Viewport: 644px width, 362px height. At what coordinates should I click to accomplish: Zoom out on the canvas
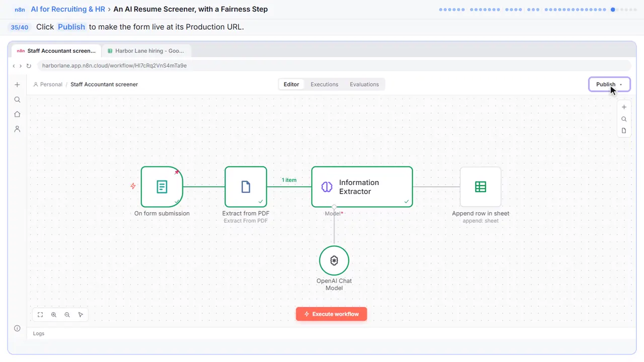pyautogui.click(x=67, y=315)
